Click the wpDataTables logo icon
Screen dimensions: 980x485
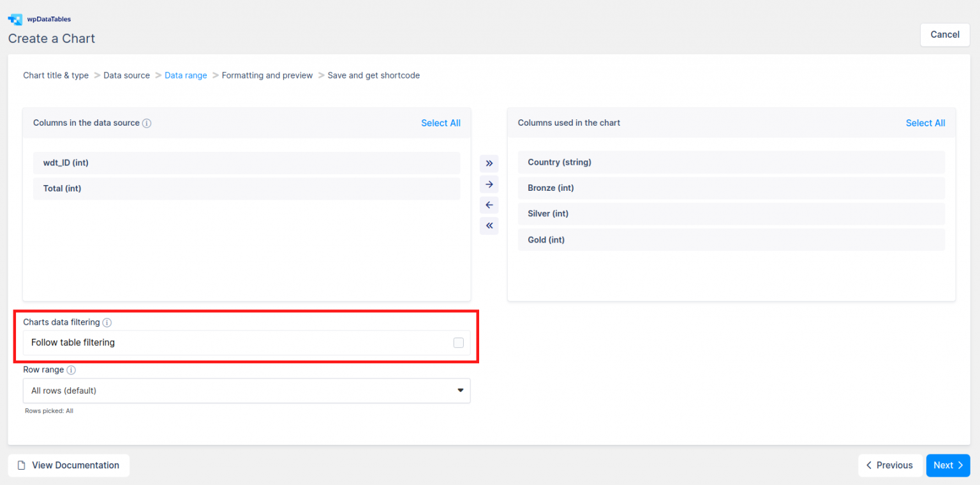(x=15, y=19)
